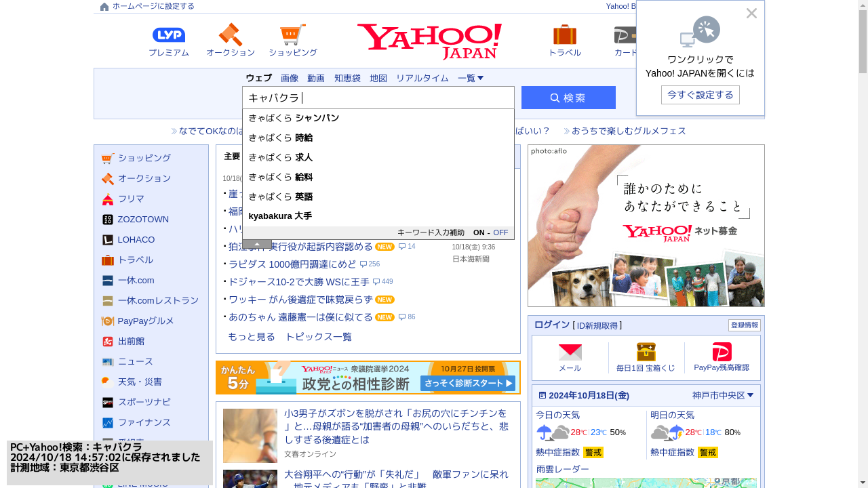
Task: Close the one-click setup popup
Action: [751, 13]
